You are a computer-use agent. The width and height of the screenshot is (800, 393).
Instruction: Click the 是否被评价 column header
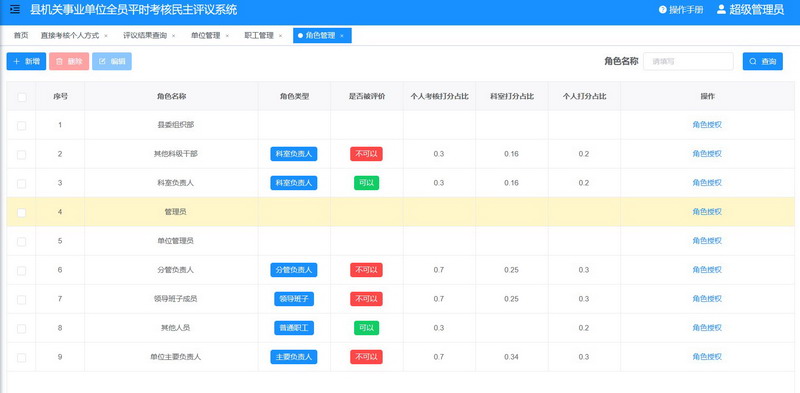click(x=367, y=96)
